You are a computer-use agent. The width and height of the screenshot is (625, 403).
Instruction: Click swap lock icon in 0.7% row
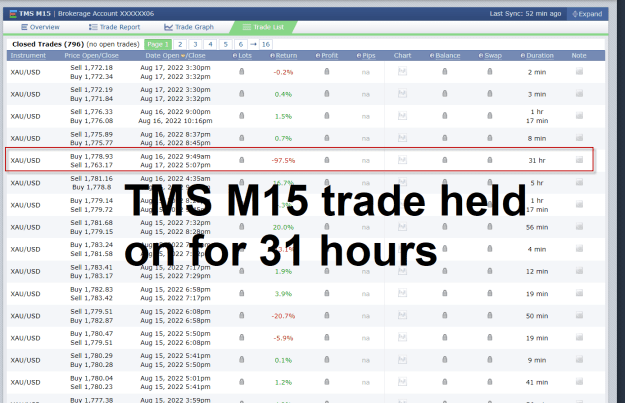click(490, 138)
